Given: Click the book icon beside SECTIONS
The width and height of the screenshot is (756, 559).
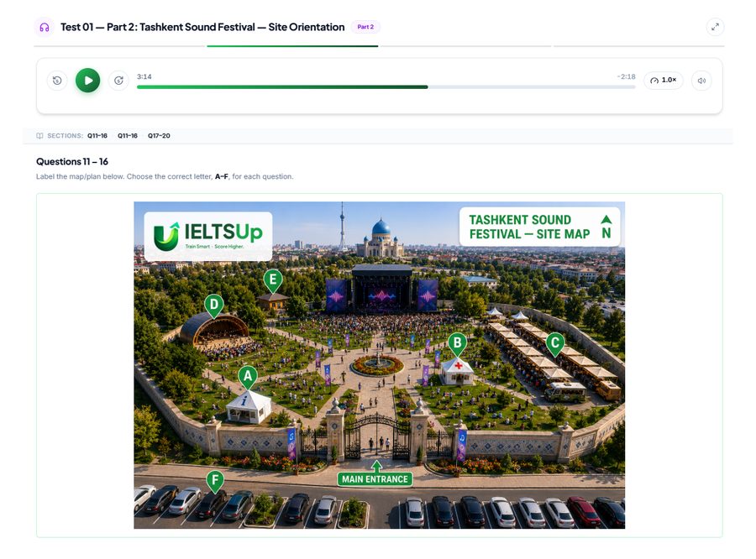Looking at the screenshot, I should pyautogui.click(x=39, y=136).
